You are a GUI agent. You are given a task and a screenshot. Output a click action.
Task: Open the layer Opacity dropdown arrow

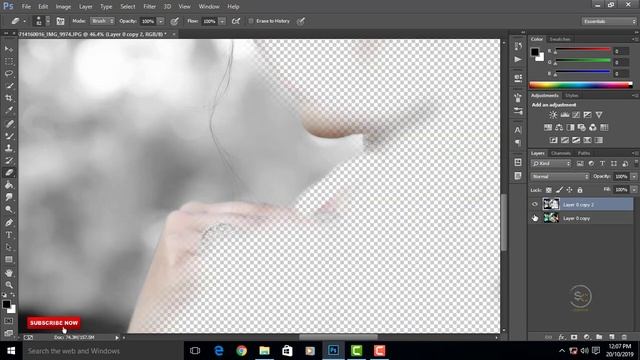(634, 177)
